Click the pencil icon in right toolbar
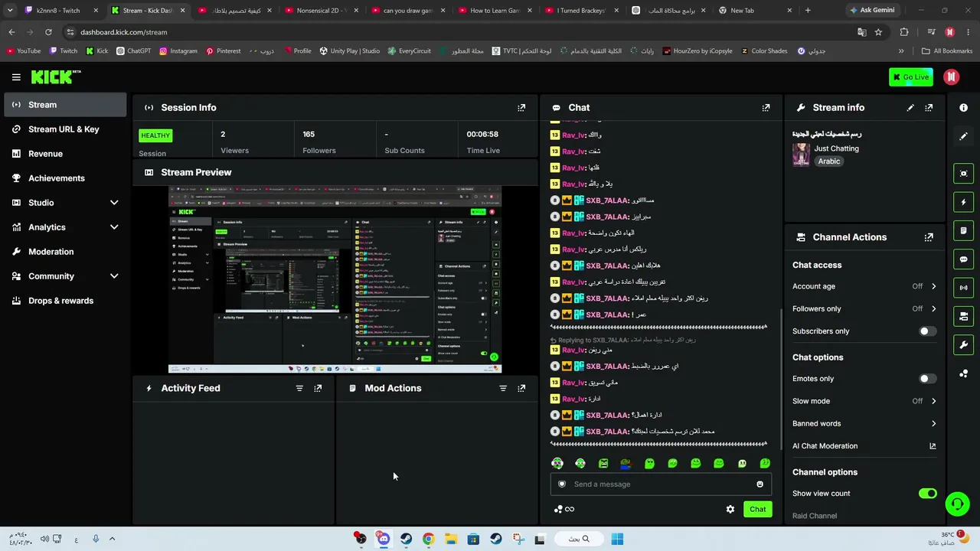Viewport: 980px width, 551px height. pyautogui.click(x=963, y=136)
